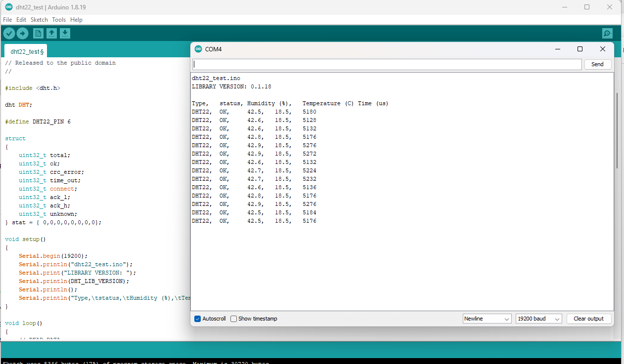Open the File menu
This screenshot has width=624, height=364.
click(7, 20)
